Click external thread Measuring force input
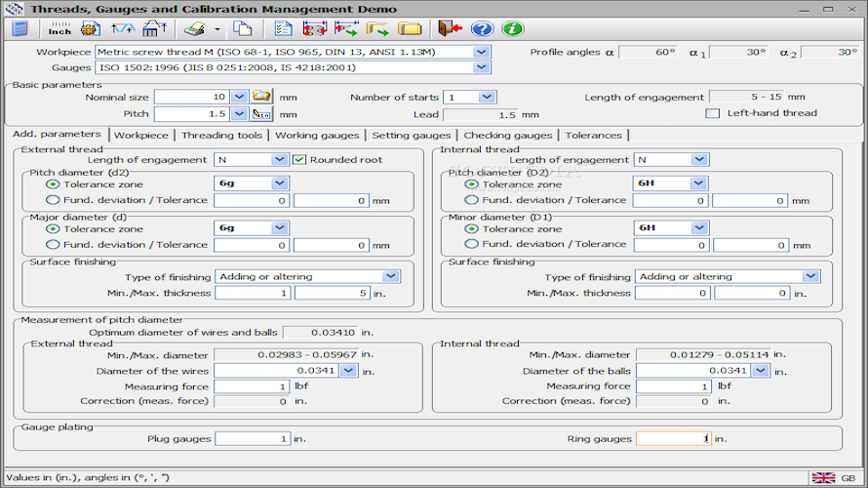 [252, 386]
